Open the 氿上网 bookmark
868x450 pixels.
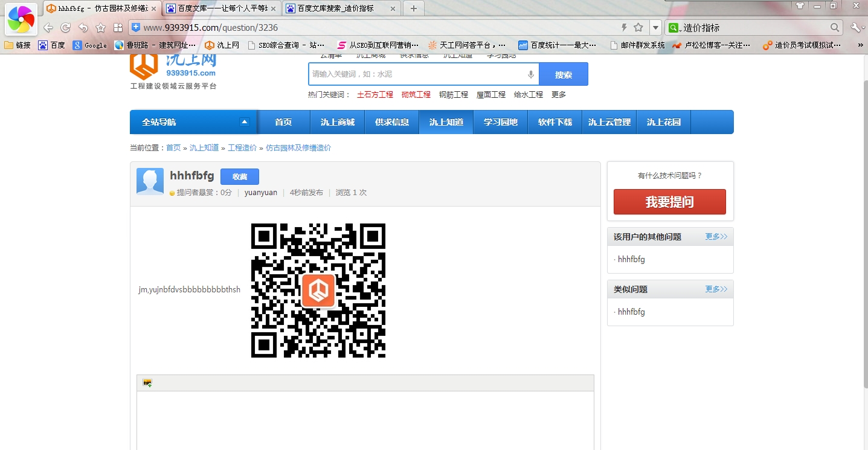click(222, 45)
